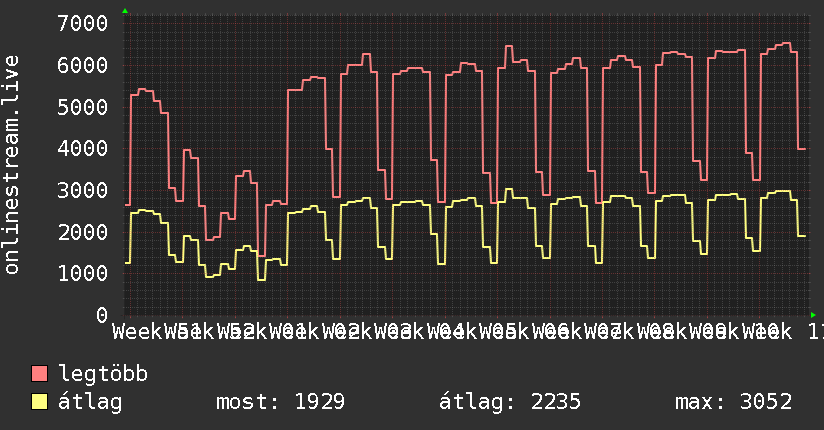This screenshot has height=430, width=824.
Task: Click the 1000 y-axis label
Action: click(83, 273)
